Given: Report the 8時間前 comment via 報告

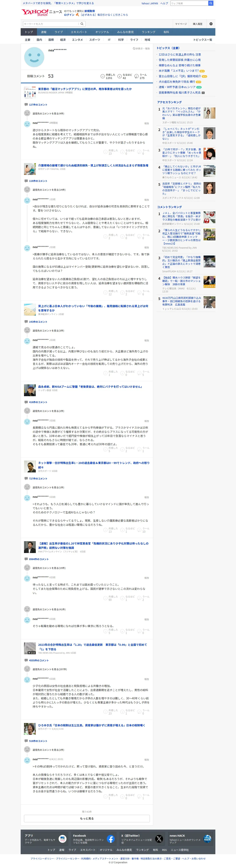Looking at the screenshot, I should point(147,123).
